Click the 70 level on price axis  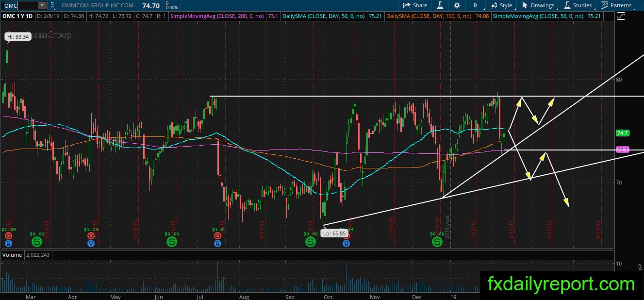619,182
